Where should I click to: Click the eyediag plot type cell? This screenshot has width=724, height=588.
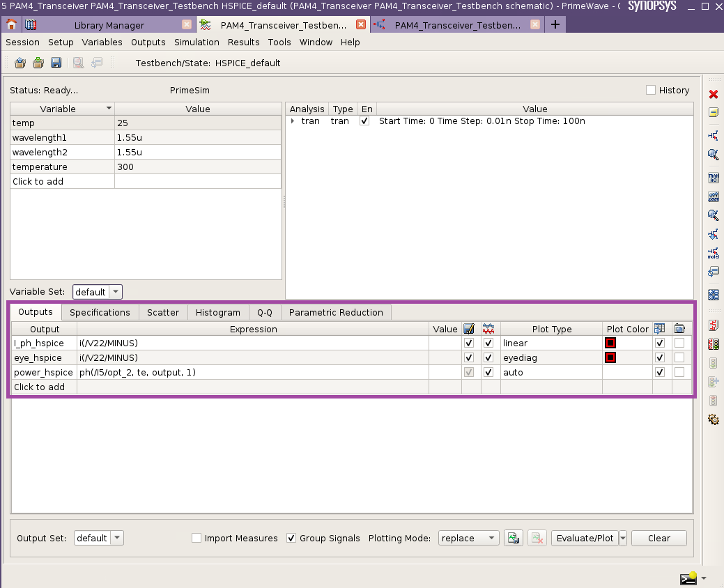(x=551, y=357)
